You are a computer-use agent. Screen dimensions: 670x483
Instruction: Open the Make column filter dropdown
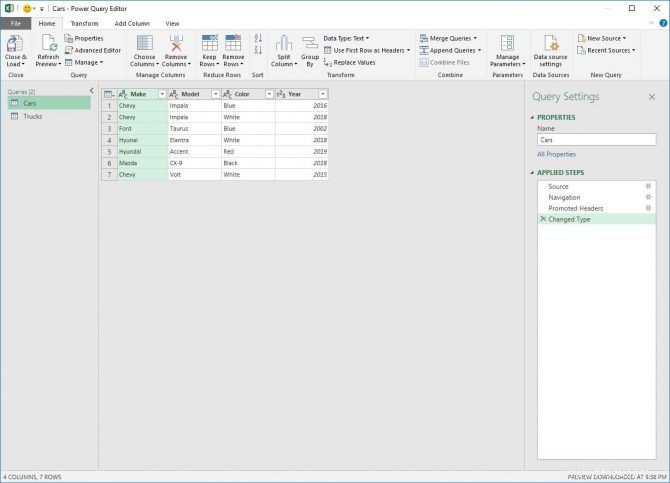coord(162,94)
